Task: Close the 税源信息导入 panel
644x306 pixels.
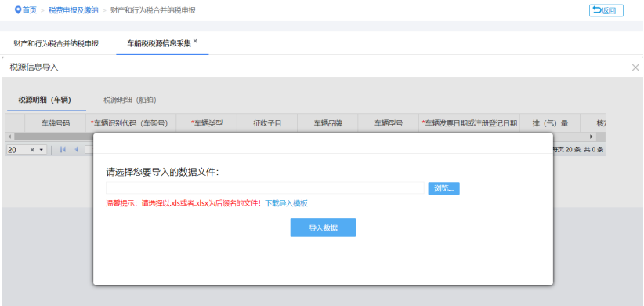Action: 635,67
